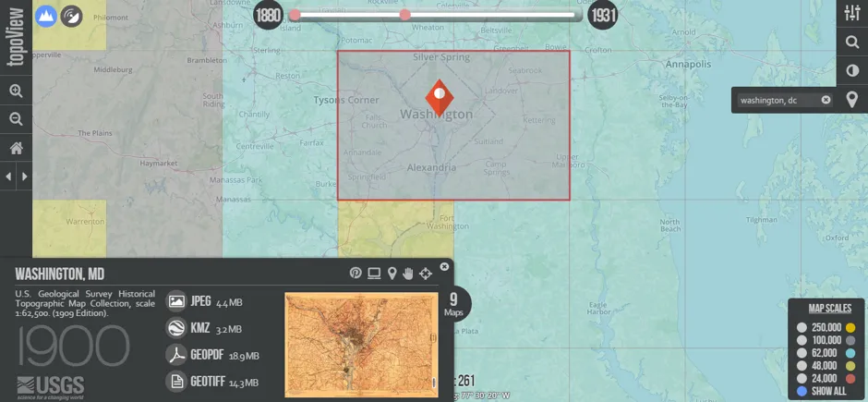
Task: Click the Washington, MD panel title
Action: pos(60,274)
